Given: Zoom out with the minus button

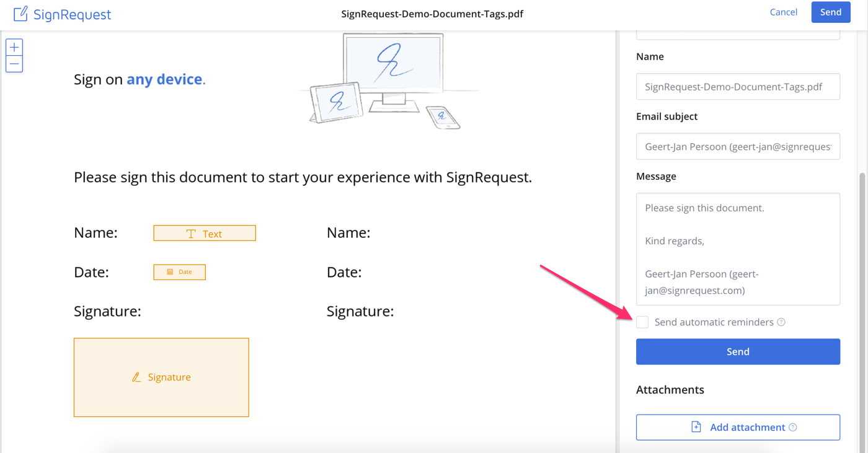Looking at the screenshot, I should point(14,64).
